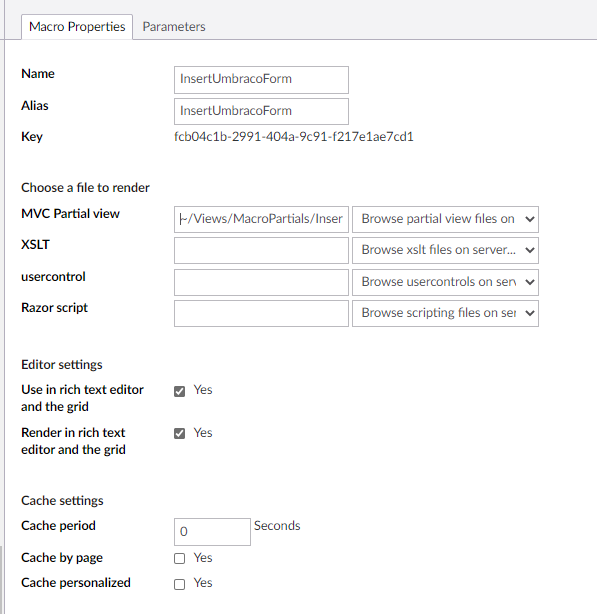Image resolution: width=597 pixels, height=614 pixels.
Task: Focus the MVC Partial view path field
Action: (261, 219)
